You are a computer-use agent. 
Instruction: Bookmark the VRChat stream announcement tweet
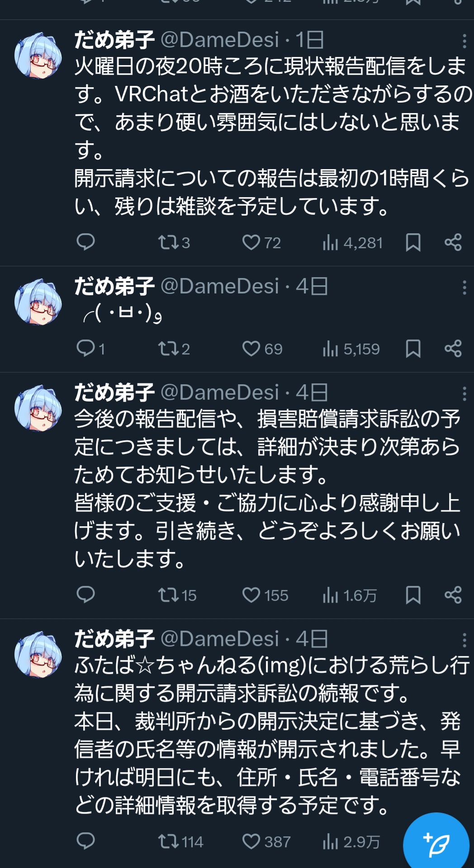click(413, 242)
